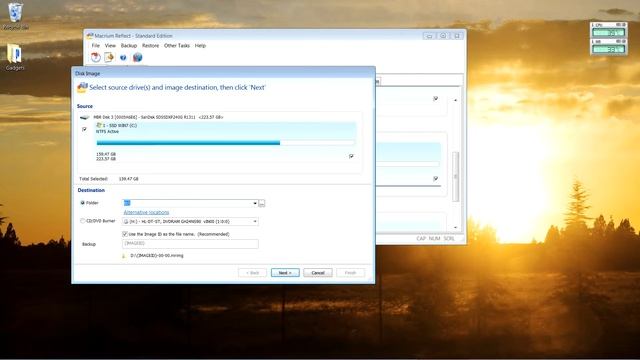Viewport: 640px width, 360px height.
Task: Click the Cancel button
Action: click(318, 273)
